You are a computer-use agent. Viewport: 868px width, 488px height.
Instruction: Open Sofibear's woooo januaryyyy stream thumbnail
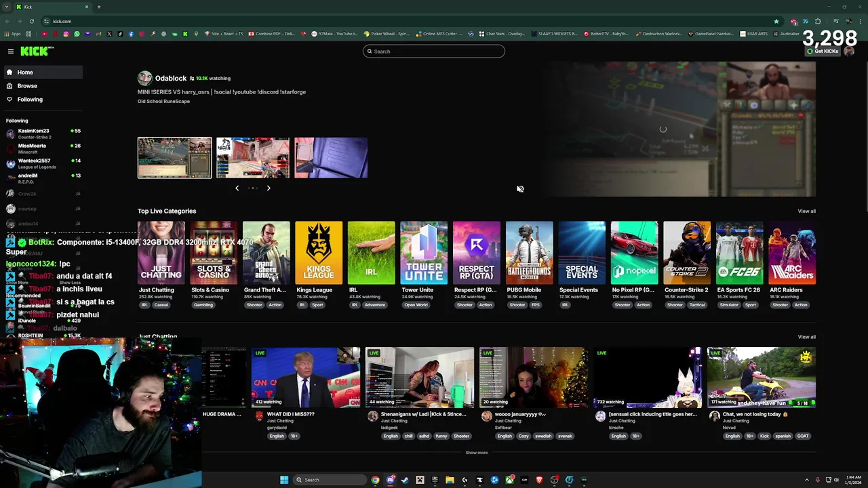point(534,378)
